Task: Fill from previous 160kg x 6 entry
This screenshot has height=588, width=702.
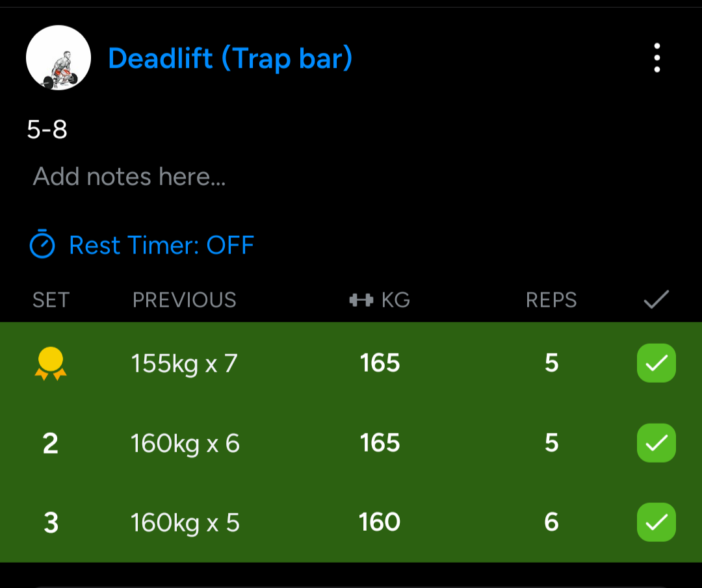Action: tap(185, 444)
